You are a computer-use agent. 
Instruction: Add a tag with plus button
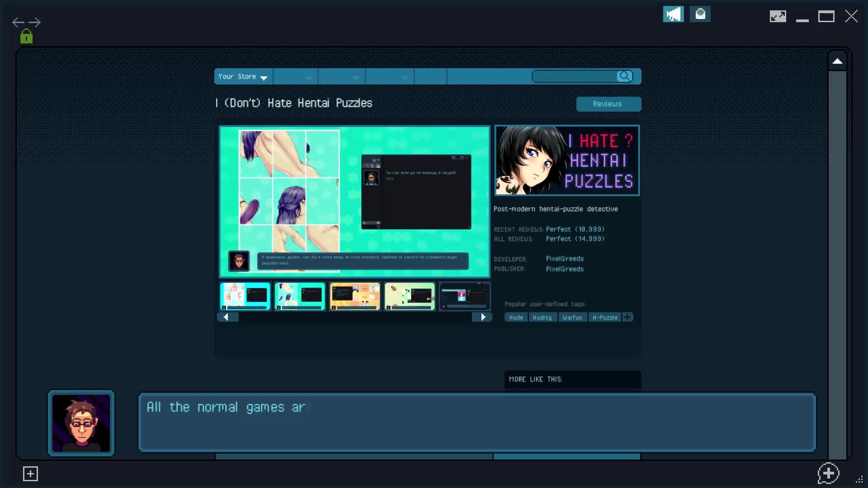tap(627, 317)
